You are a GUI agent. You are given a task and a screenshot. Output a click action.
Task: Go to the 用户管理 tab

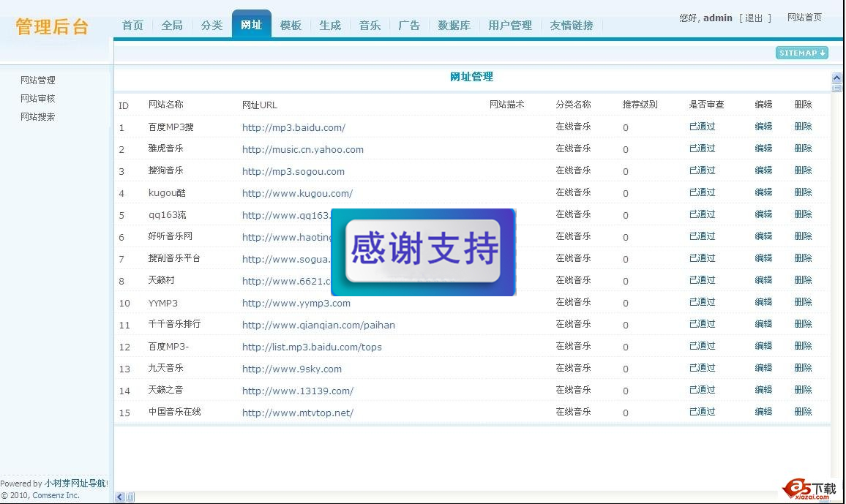[510, 26]
